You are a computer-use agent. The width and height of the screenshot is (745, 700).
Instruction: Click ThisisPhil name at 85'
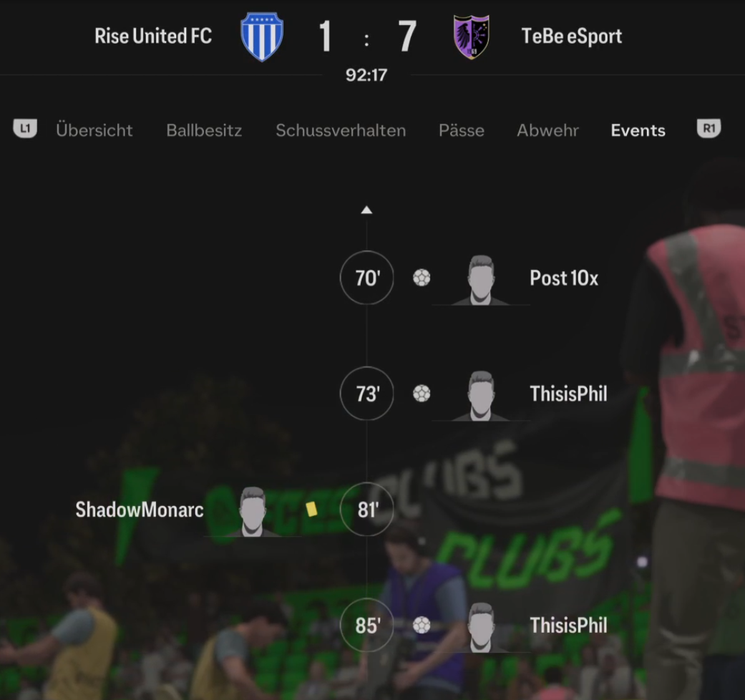(x=569, y=626)
